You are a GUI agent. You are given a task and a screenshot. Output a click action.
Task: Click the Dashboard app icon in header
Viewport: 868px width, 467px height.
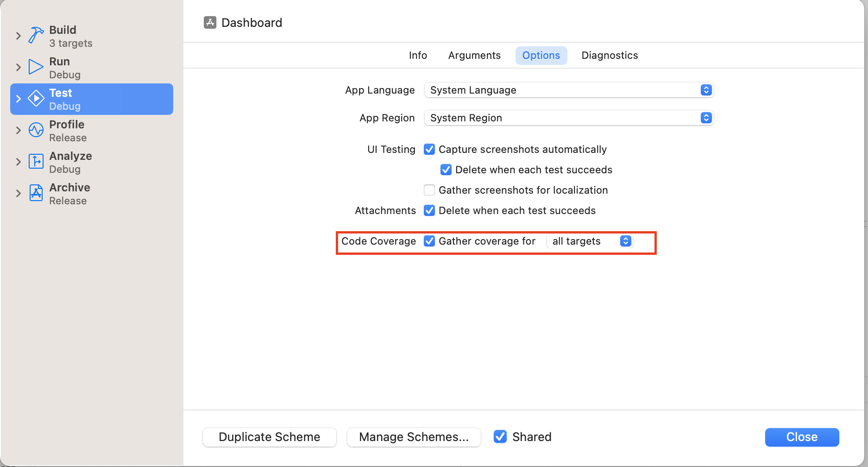210,22
